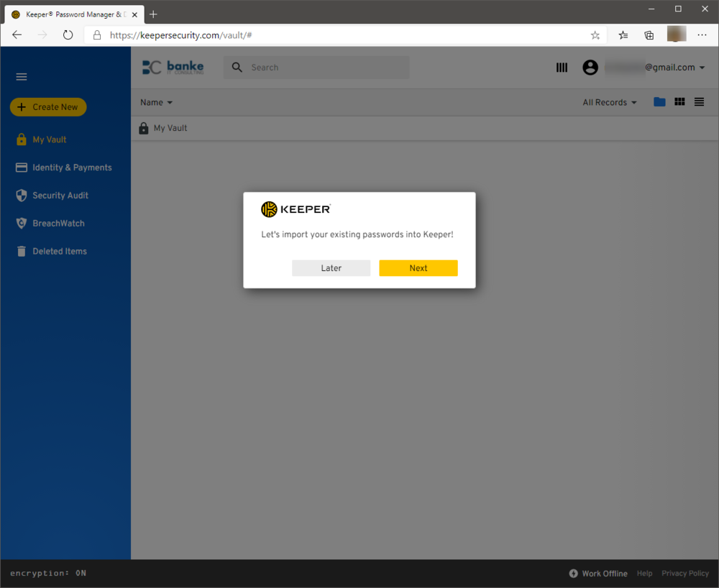Click the Create New button
Screen dimensions: 719x588
tap(48, 107)
